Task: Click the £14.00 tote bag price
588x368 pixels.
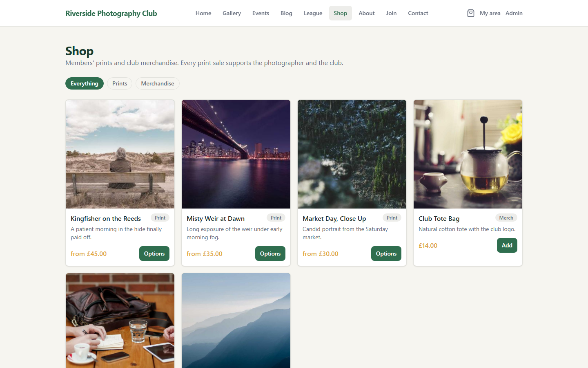Action: coord(428,245)
